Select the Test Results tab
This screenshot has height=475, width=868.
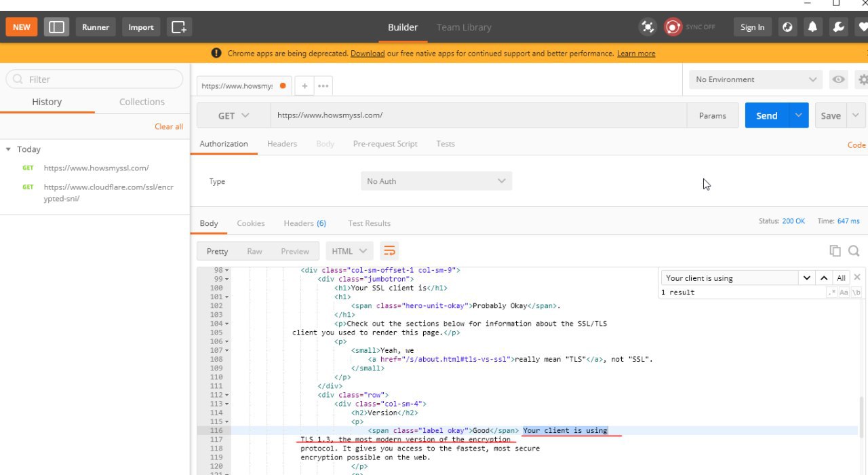[369, 223]
